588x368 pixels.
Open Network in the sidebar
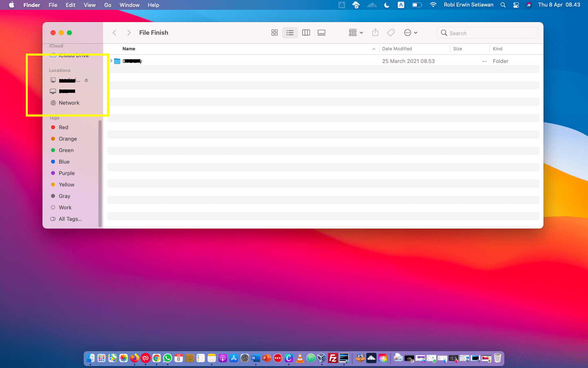(69, 103)
